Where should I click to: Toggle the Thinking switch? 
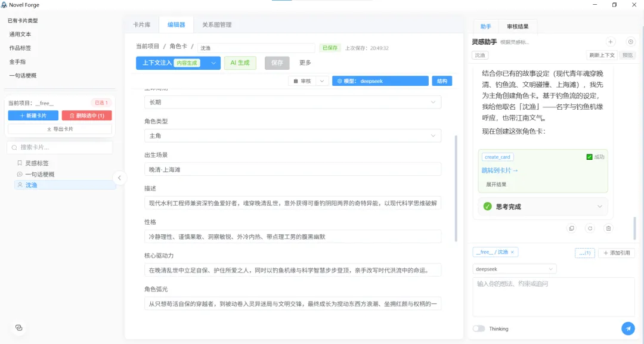pyautogui.click(x=478, y=328)
